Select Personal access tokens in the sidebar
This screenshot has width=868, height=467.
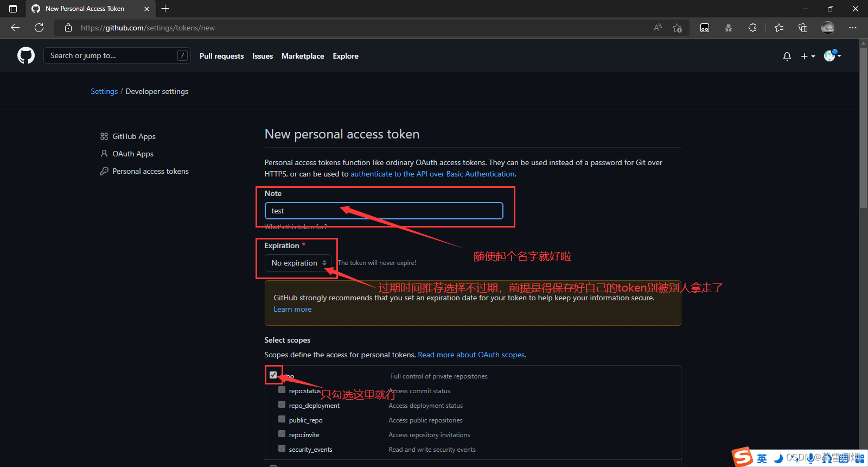(x=151, y=171)
